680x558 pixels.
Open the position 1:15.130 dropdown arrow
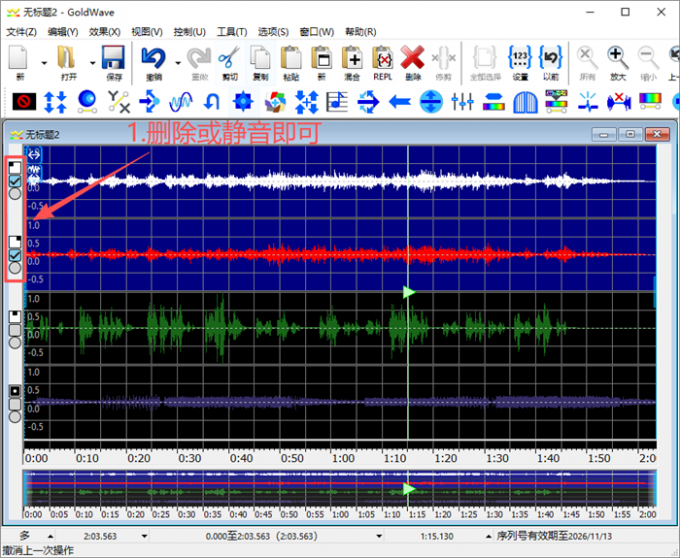[489, 536]
